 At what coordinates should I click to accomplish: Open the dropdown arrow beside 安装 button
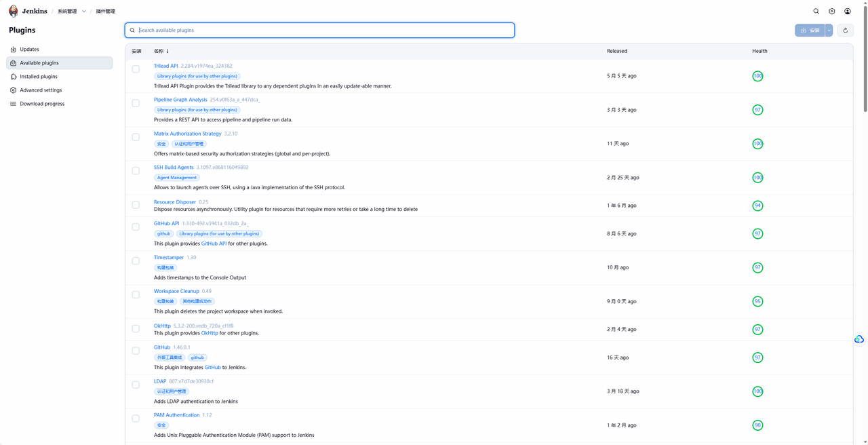pyautogui.click(x=829, y=31)
